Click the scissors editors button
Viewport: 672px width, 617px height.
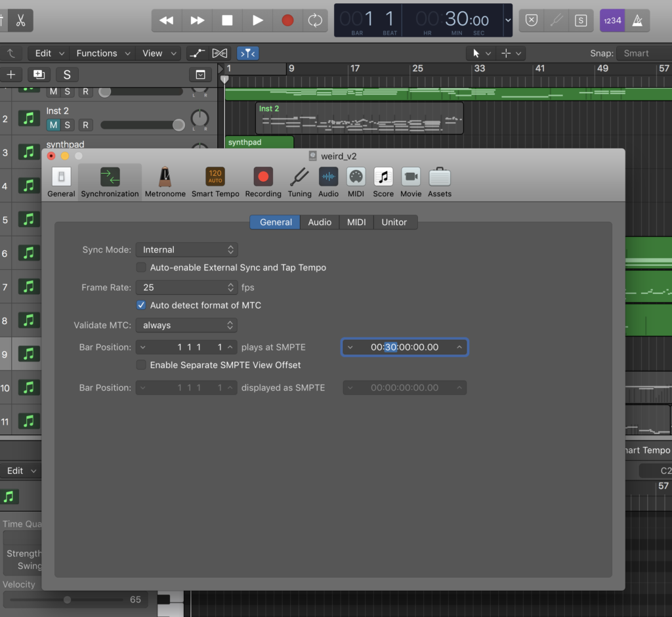(x=20, y=20)
